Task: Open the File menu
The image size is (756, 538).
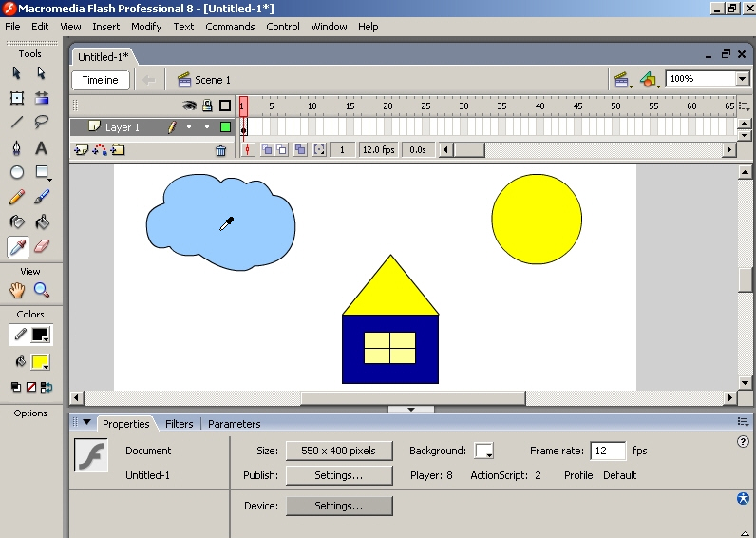Action: (12, 27)
